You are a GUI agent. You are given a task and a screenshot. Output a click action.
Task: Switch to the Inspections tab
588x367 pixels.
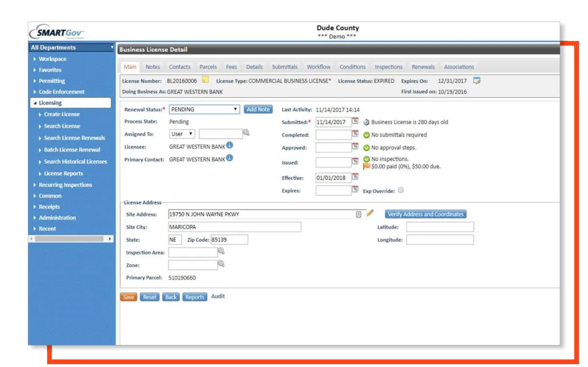389,67
